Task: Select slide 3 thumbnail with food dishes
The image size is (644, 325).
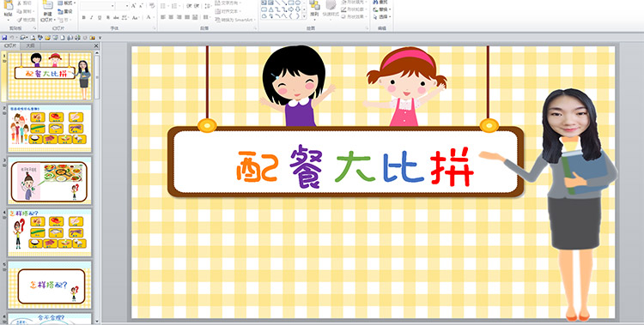Action: [x=49, y=181]
